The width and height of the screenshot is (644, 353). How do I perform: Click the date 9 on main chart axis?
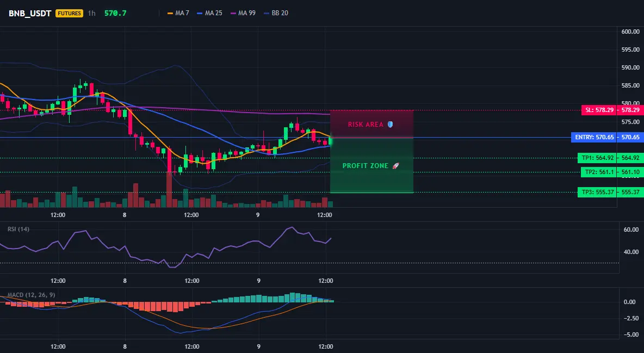tap(258, 215)
